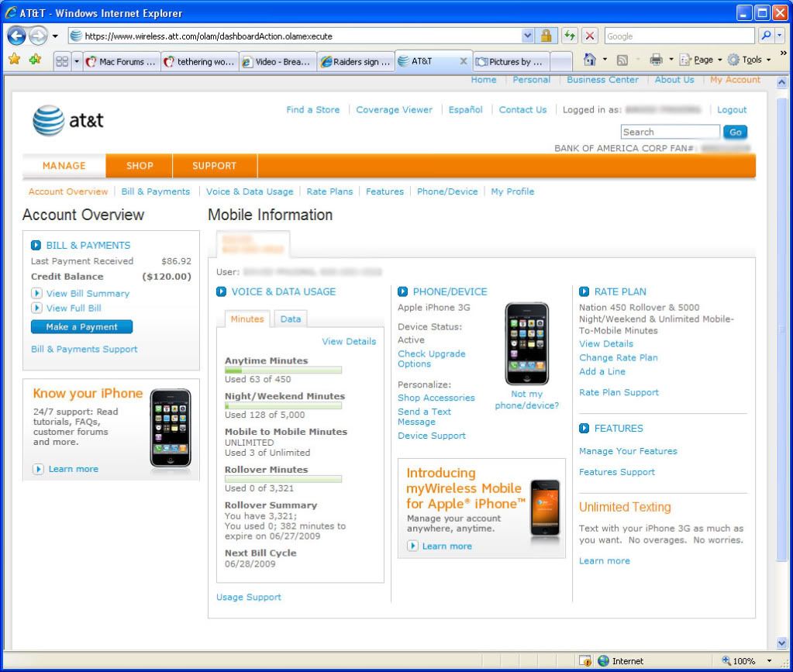Click the Manage Your Features link

[x=628, y=451]
